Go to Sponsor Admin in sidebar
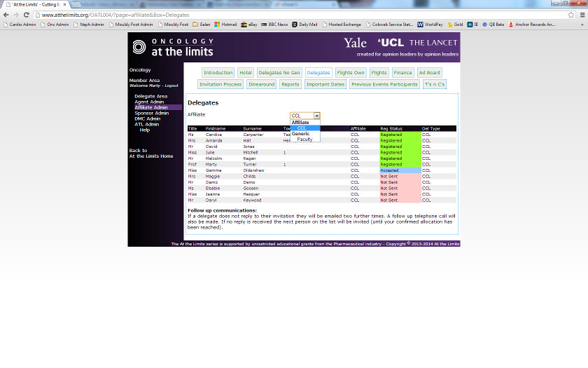 click(151, 113)
